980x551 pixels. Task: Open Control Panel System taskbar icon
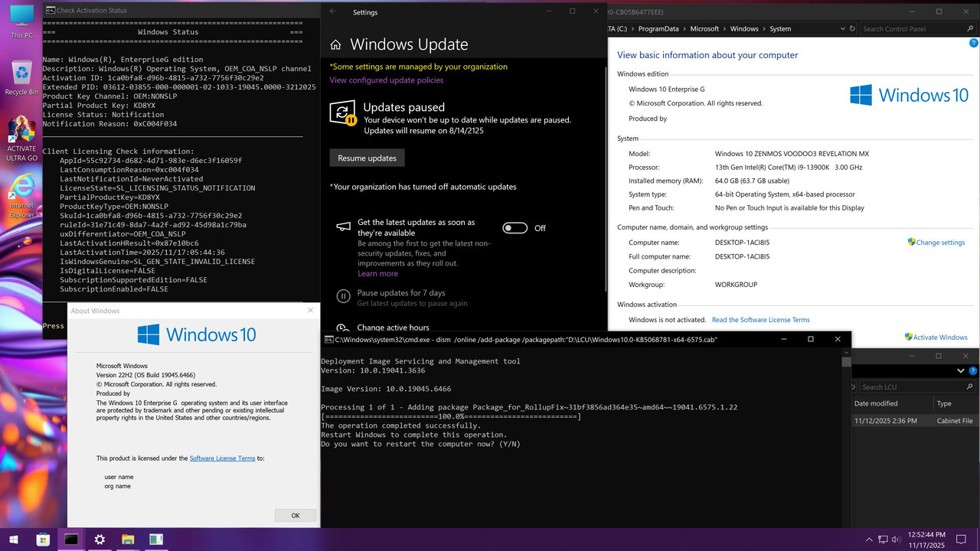pos(156,540)
